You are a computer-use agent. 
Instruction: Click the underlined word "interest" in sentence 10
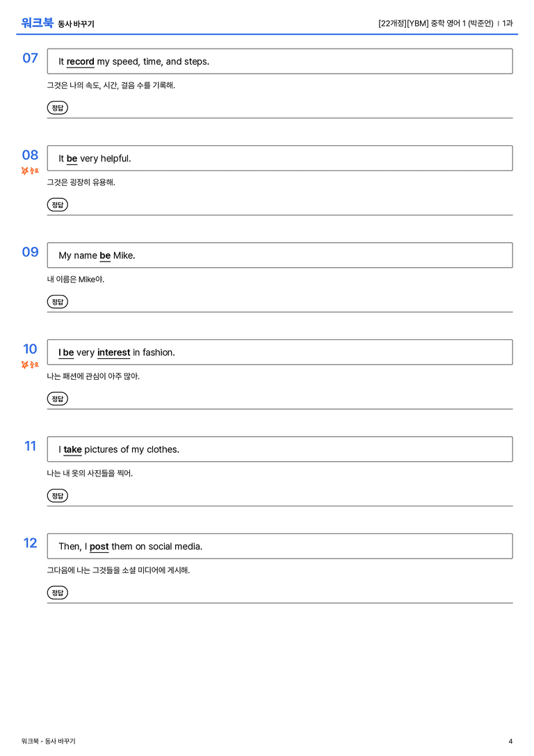(x=114, y=353)
